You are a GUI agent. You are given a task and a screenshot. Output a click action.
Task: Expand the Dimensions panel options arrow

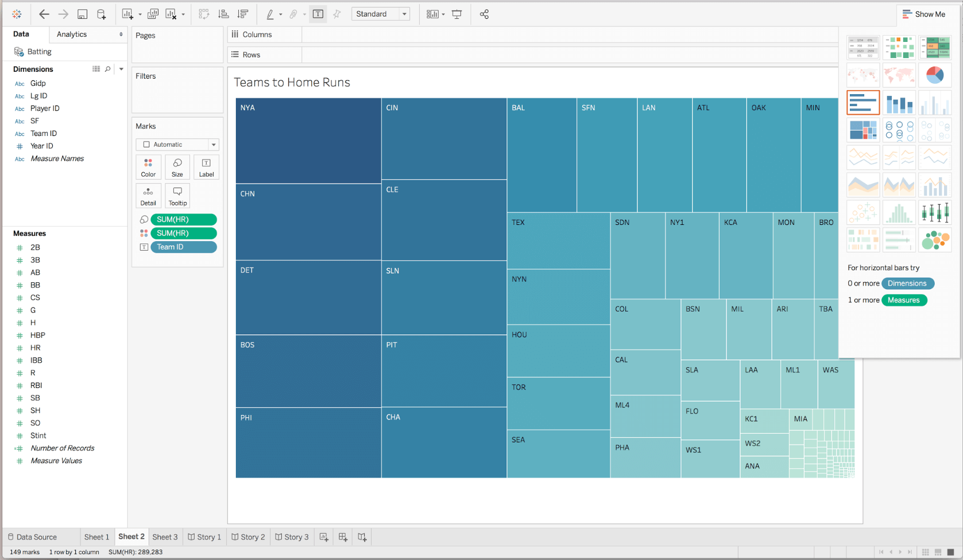pyautogui.click(x=121, y=69)
